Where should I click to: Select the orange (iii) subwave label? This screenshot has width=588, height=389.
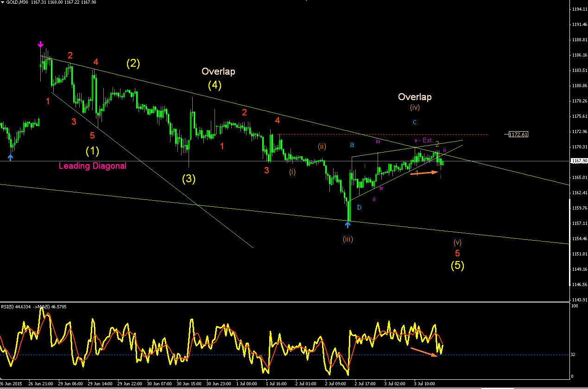[348, 239]
